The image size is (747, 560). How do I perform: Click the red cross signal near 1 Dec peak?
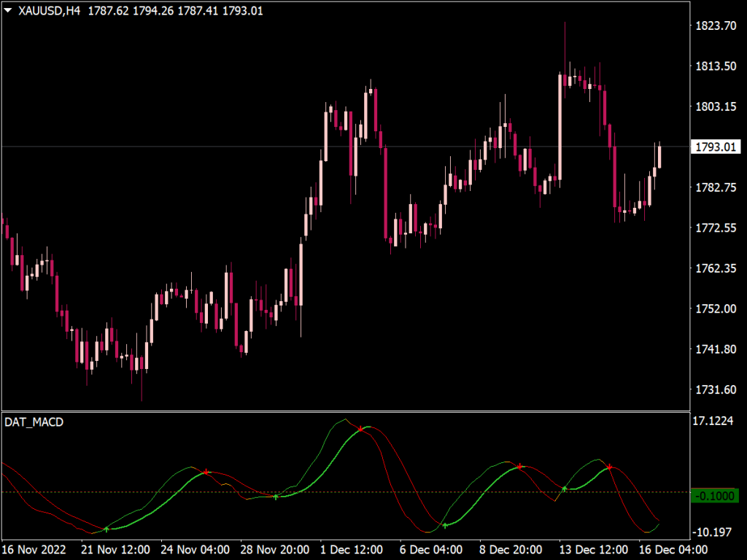pyautogui.click(x=359, y=429)
